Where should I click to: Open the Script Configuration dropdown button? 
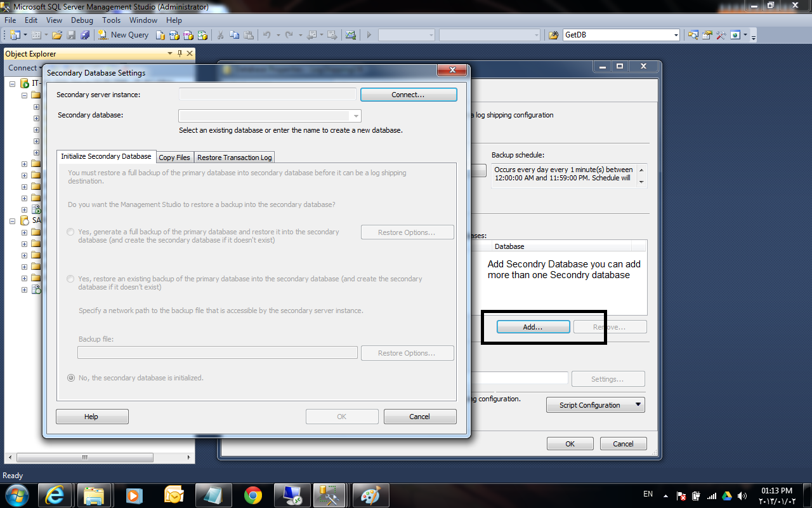tap(596, 405)
